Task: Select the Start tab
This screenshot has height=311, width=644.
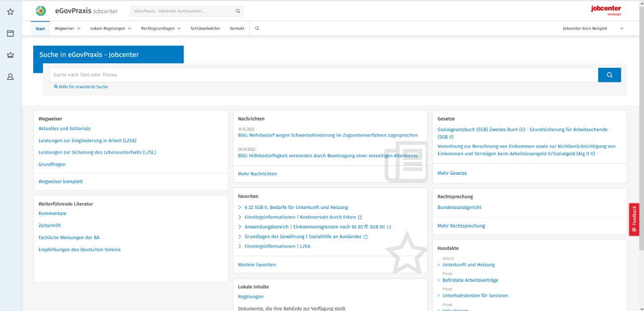Action: click(40, 29)
